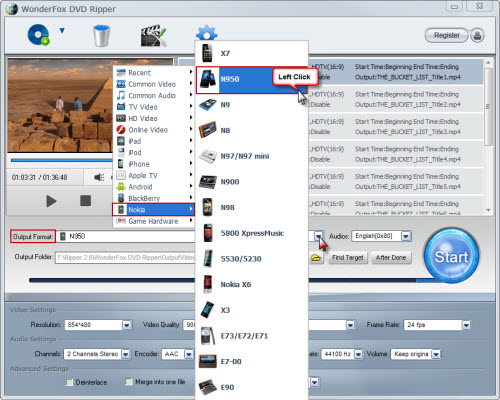The width and height of the screenshot is (500, 400).
Task: Toggle the Merge into one file checkbox
Action: point(129,381)
